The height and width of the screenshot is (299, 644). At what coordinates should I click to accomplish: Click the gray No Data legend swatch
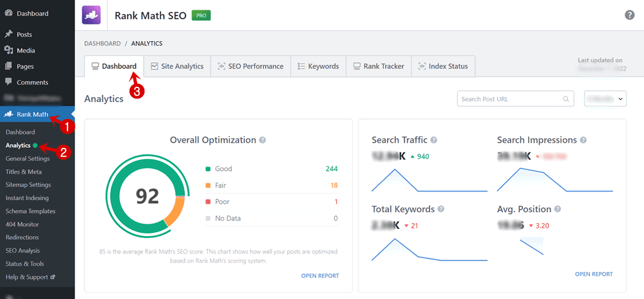click(x=208, y=218)
